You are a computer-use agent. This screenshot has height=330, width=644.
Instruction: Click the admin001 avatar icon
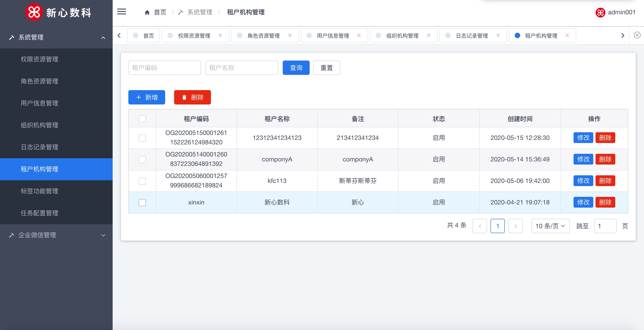600,13
